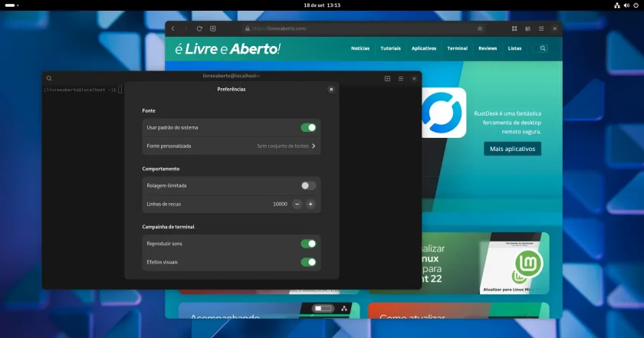Image resolution: width=644 pixels, height=338 pixels.
Task: Open a new terminal tab
Action: point(387,78)
